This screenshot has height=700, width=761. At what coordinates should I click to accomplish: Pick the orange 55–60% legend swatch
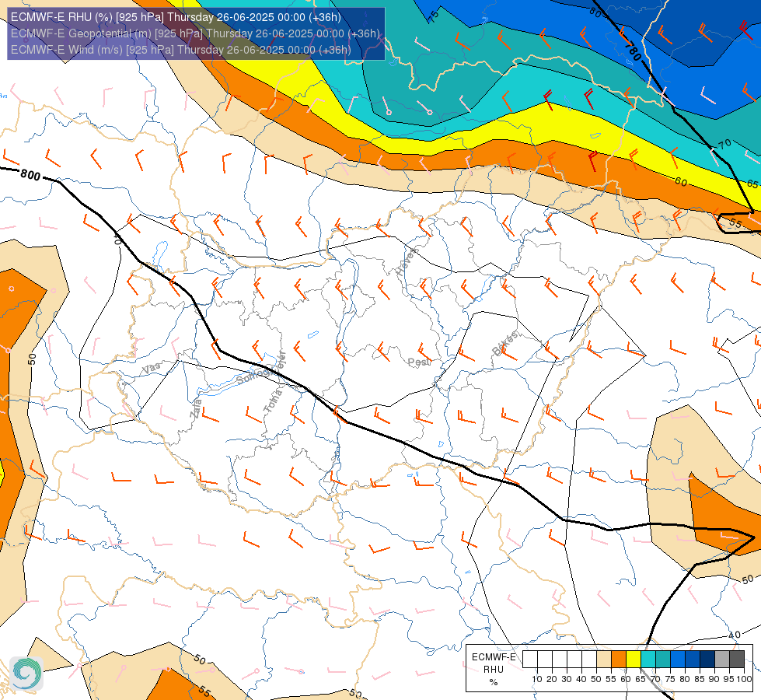point(619,660)
